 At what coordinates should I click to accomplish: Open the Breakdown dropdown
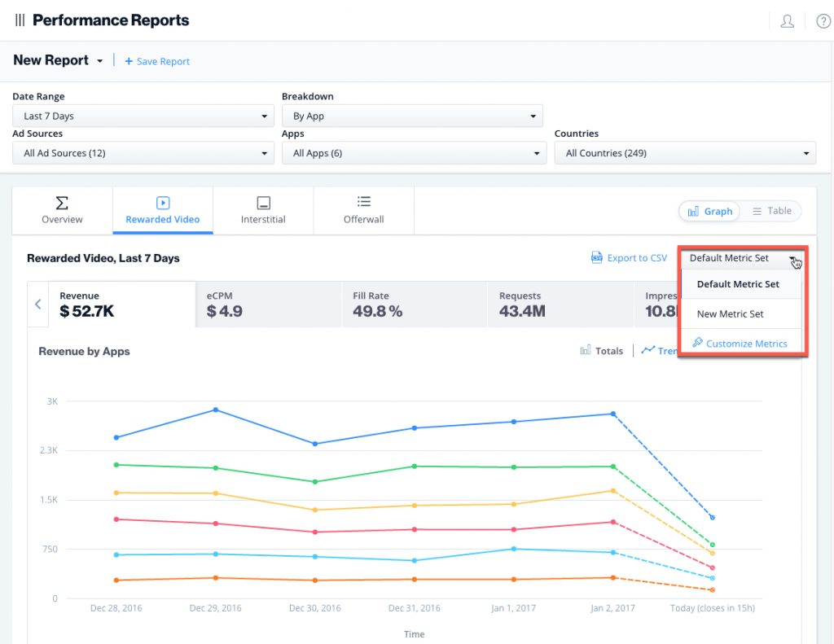(x=412, y=115)
